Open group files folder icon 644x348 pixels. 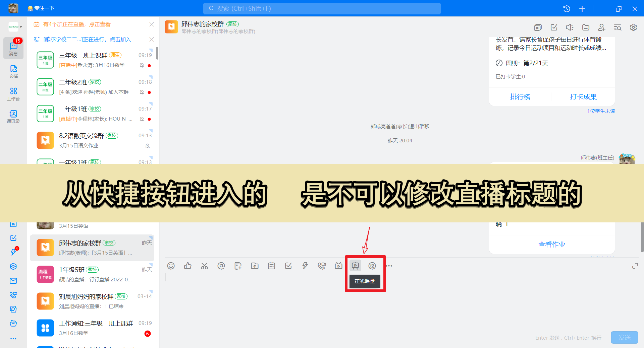[586, 27]
